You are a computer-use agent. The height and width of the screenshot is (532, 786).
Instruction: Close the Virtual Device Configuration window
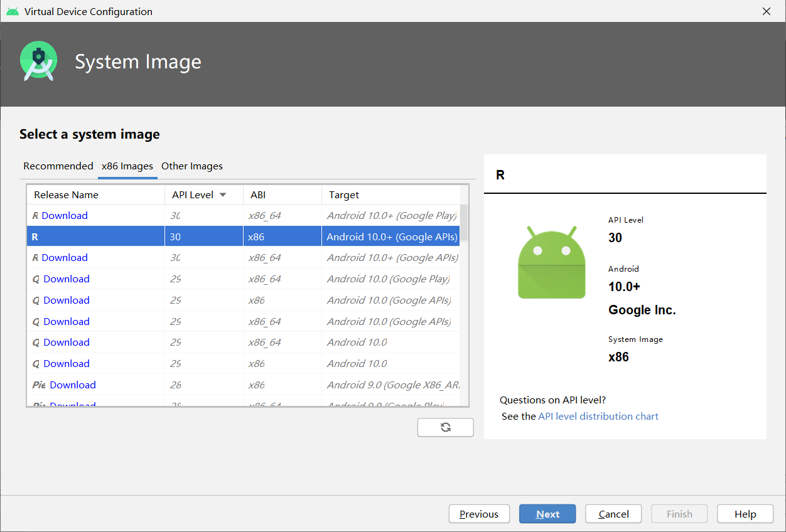[x=767, y=11]
